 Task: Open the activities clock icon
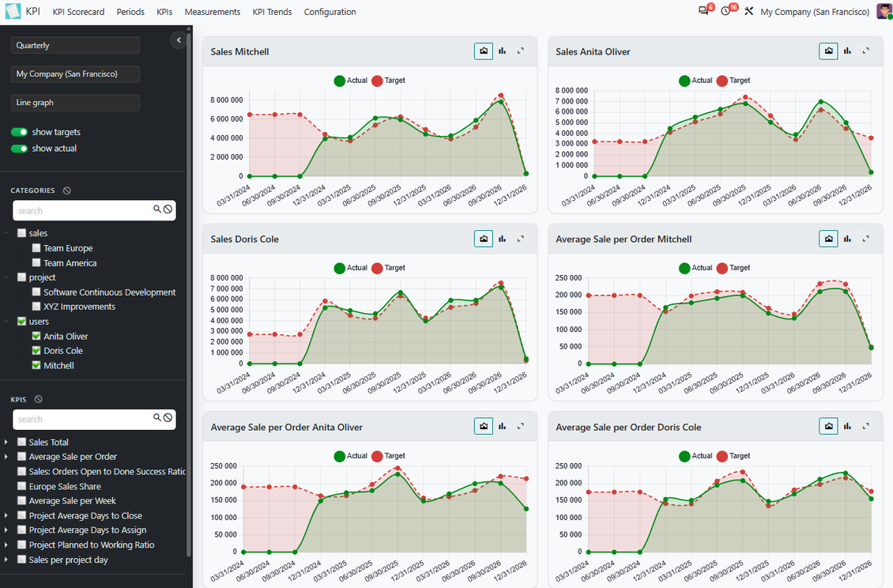pos(725,11)
